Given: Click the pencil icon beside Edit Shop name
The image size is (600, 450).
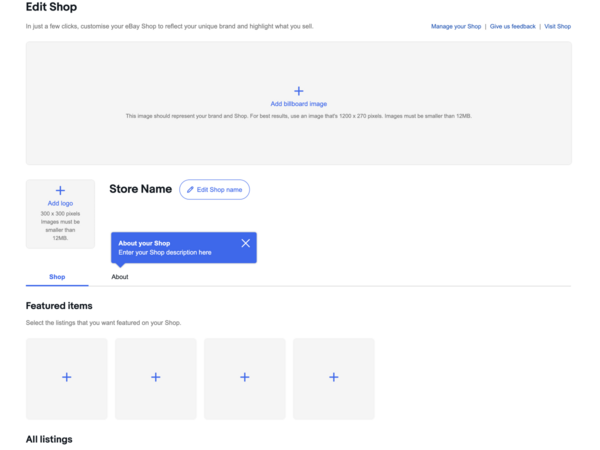Looking at the screenshot, I should pyautogui.click(x=191, y=189).
